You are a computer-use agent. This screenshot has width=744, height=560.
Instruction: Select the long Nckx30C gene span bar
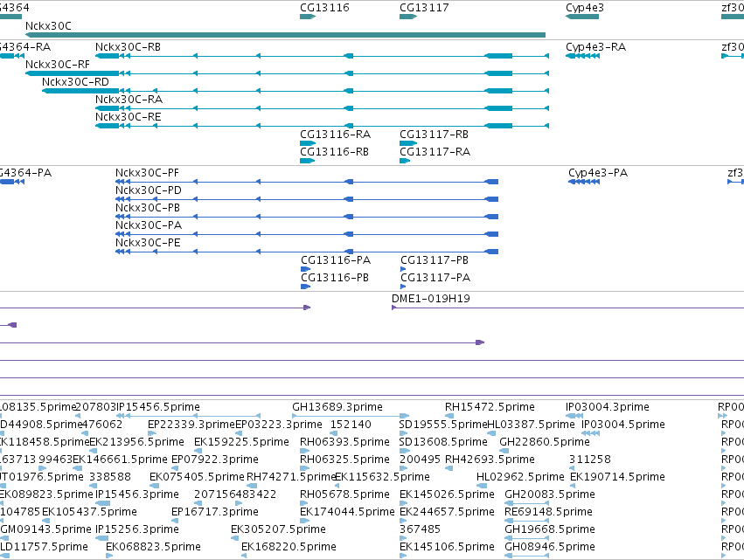(285, 35)
